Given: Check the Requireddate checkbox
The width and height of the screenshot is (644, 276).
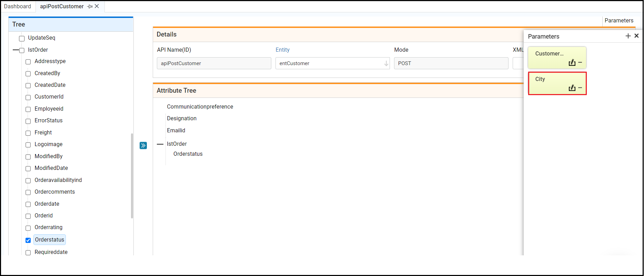Looking at the screenshot, I should click(x=28, y=253).
